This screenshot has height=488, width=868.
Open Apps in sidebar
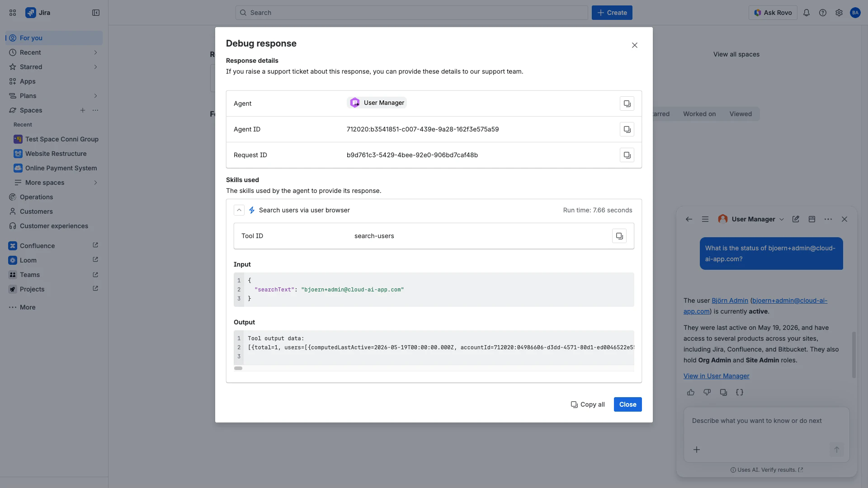[54, 81]
